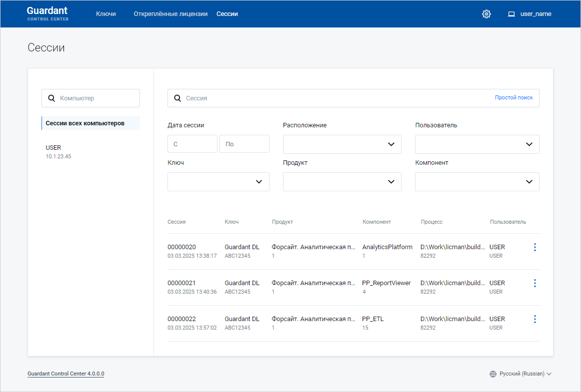Open the Guardant Control Center 4.0.0.0 link
Screen dimensions: 581x392
coord(65,374)
